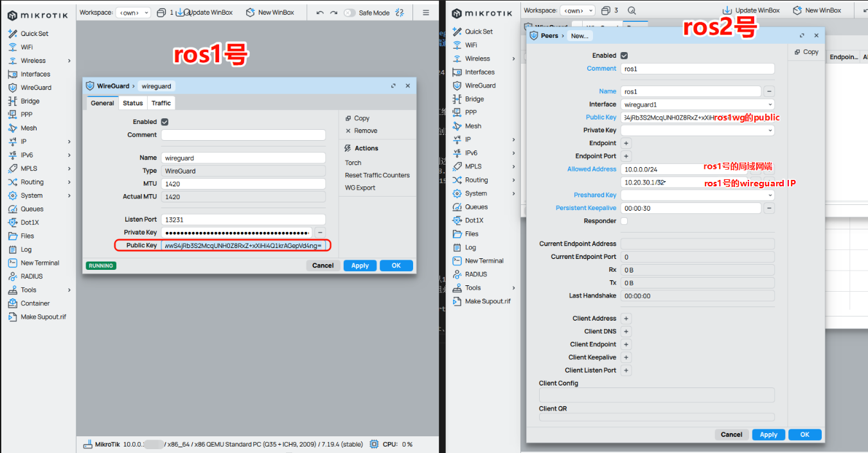The height and width of the screenshot is (453, 868).
Task: Click the undo arrow in top toolbar
Action: tap(320, 12)
